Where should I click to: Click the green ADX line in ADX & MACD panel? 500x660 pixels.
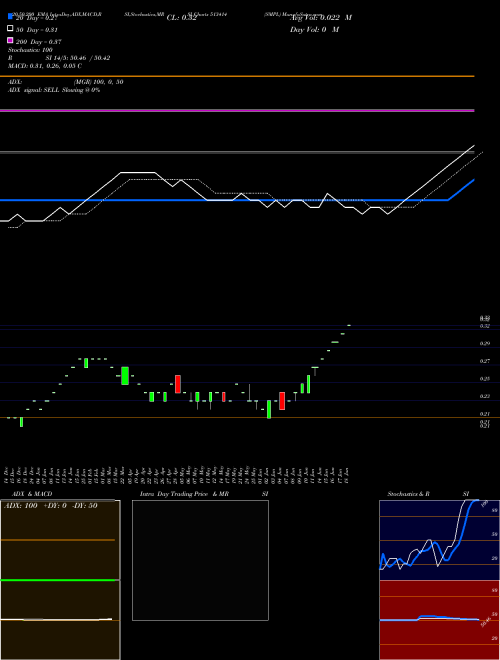pos(58,580)
